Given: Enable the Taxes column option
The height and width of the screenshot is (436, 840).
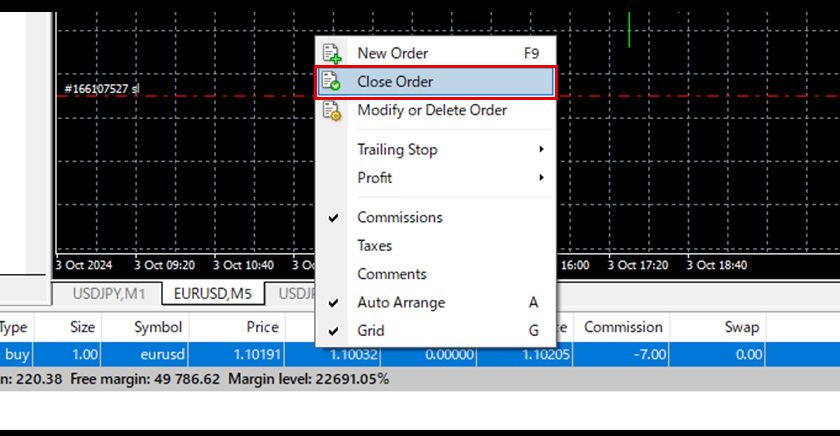Looking at the screenshot, I should [375, 246].
